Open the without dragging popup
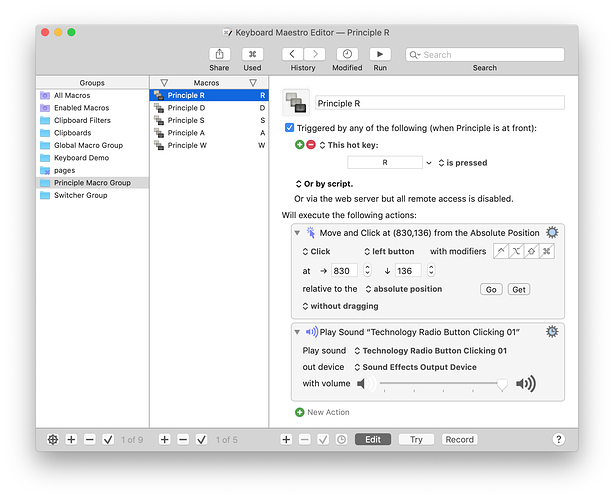The image size is (615, 500). pos(340,306)
